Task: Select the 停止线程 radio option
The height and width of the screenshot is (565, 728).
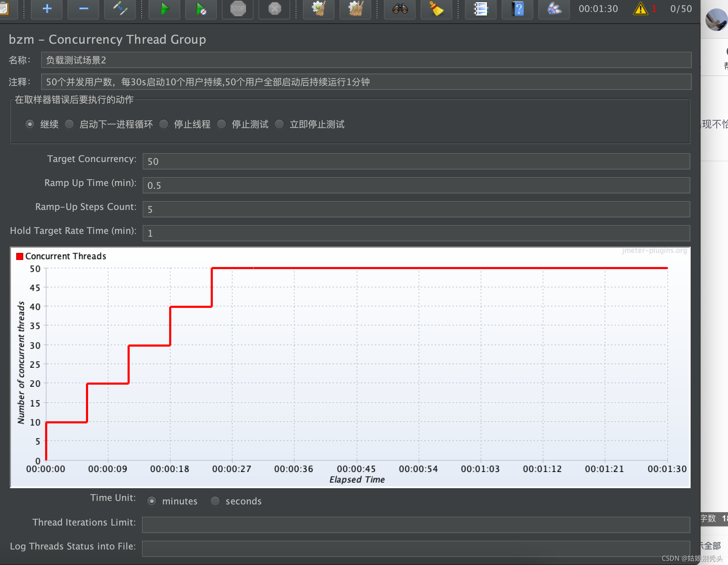Action: tap(164, 124)
